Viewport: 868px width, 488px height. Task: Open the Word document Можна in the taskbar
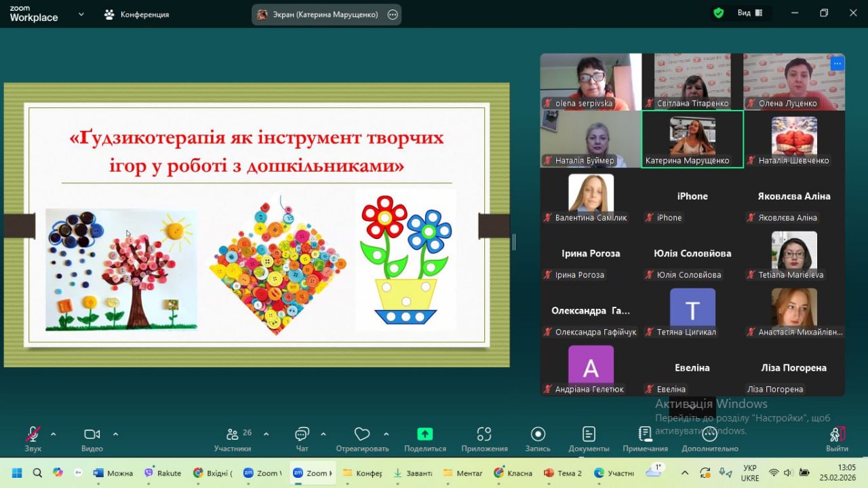click(113, 473)
